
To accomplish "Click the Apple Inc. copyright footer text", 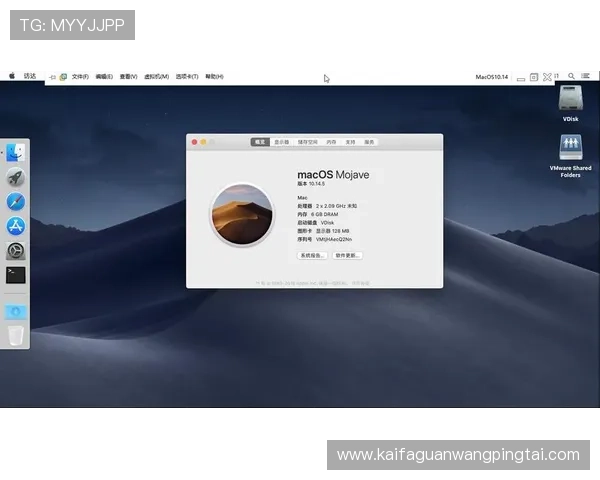I will (313, 283).
